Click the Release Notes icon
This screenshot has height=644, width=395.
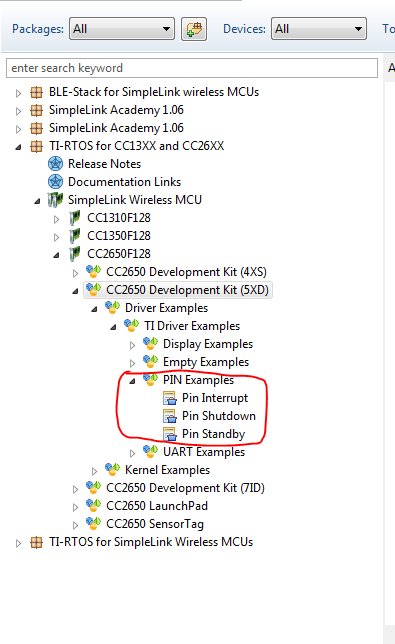[55, 164]
